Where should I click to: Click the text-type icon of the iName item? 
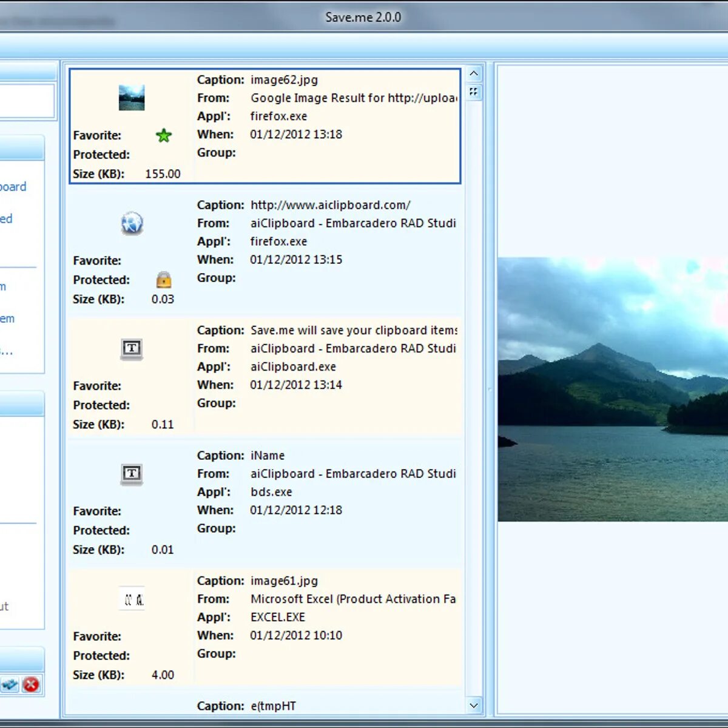tap(132, 474)
